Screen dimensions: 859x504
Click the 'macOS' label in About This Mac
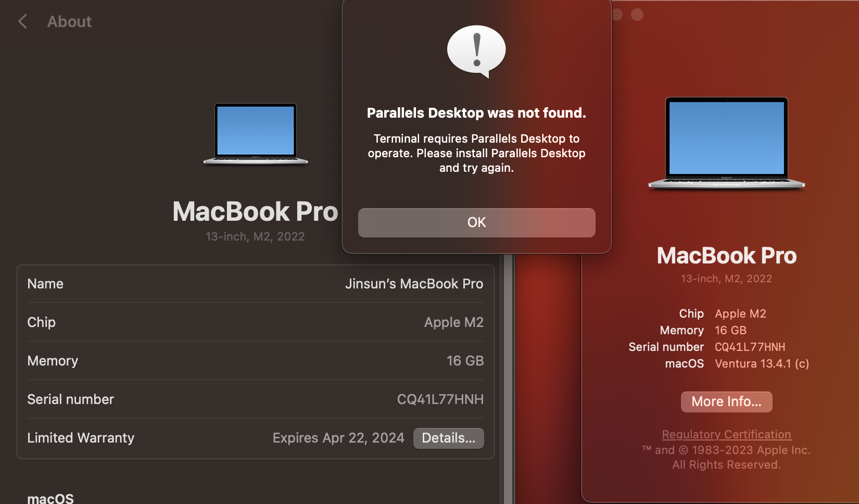pyautogui.click(x=684, y=363)
